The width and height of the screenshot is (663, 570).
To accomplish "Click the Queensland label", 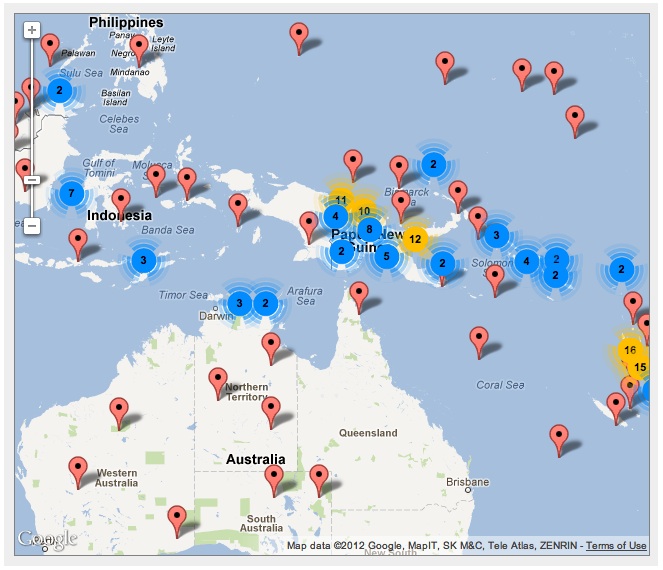I will coord(368,433).
